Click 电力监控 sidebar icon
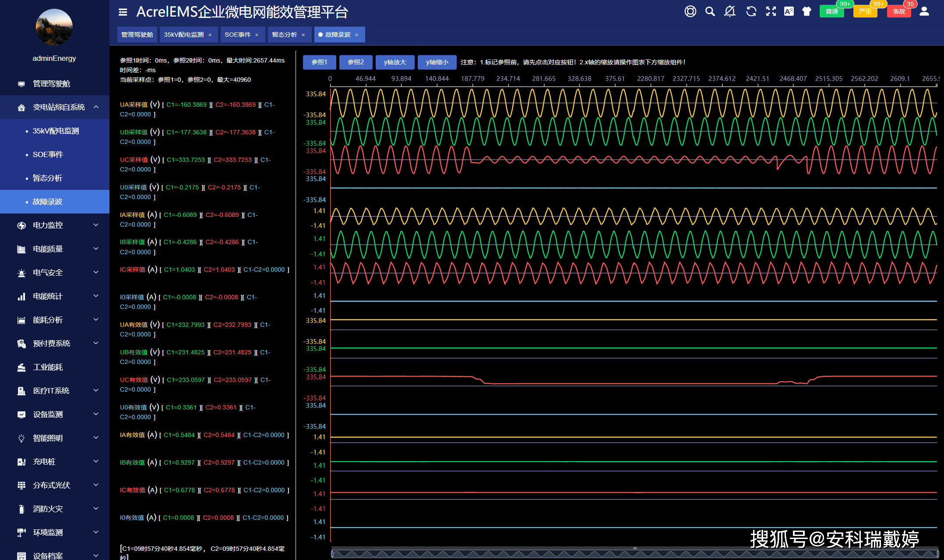944x560 pixels. tap(21, 226)
